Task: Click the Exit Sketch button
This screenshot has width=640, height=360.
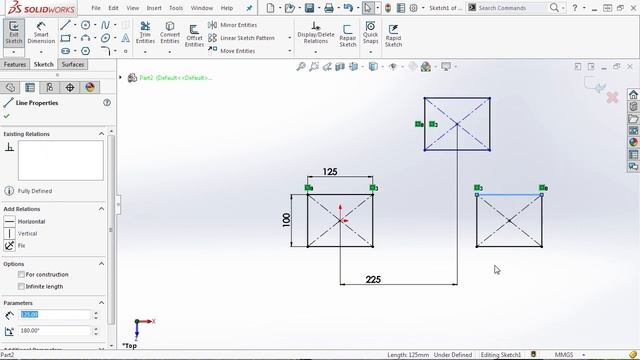Action: tap(14, 33)
